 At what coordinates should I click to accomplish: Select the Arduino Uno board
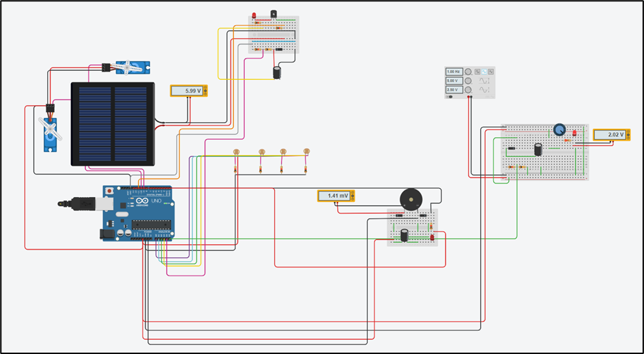click(138, 213)
